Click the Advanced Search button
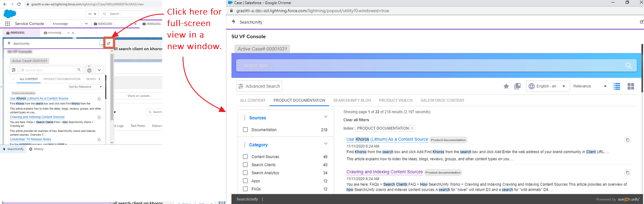 pyautogui.click(x=259, y=86)
